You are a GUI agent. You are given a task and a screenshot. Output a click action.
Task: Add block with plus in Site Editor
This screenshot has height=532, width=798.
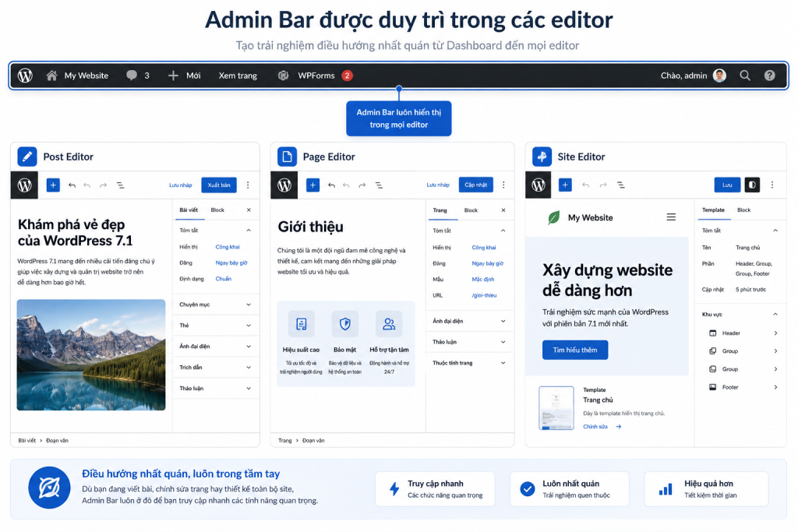(565, 185)
